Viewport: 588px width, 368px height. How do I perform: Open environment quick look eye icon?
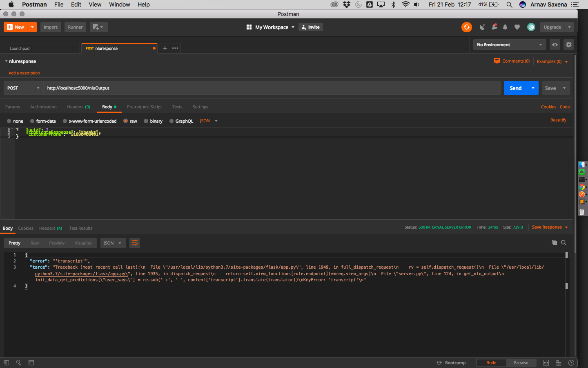coord(555,45)
